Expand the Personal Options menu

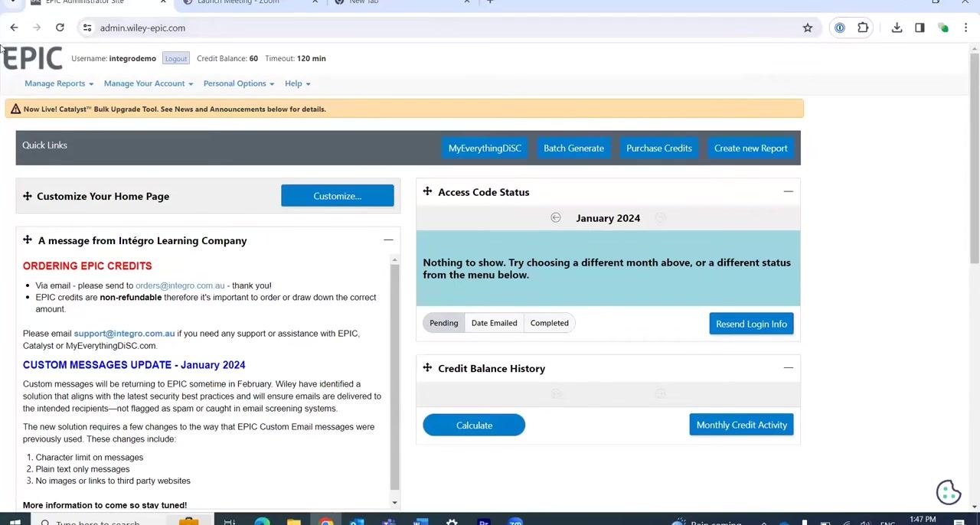[239, 83]
